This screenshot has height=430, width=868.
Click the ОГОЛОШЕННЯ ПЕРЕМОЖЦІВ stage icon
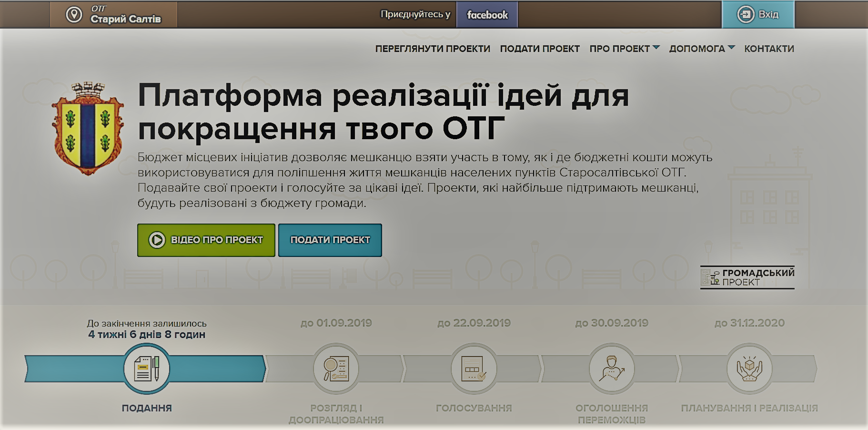tap(612, 369)
